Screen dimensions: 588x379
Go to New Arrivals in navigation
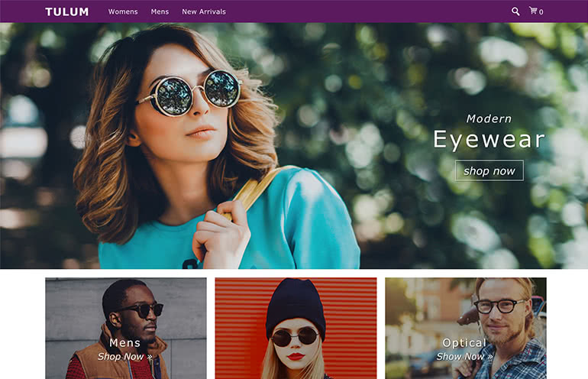(x=204, y=11)
